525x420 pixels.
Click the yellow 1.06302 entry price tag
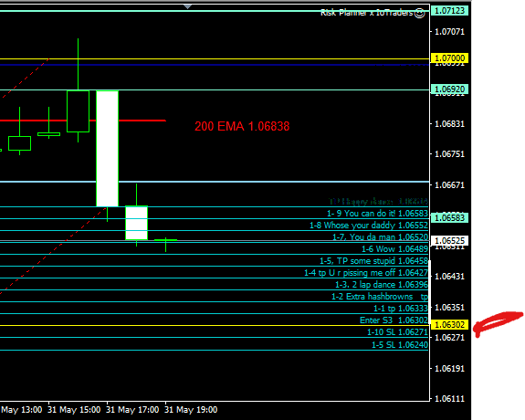coord(449,324)
